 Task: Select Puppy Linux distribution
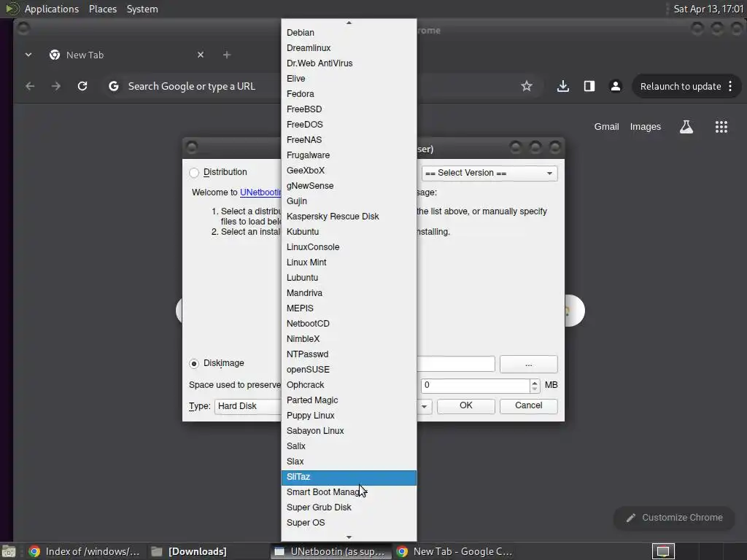pos(349,415)
